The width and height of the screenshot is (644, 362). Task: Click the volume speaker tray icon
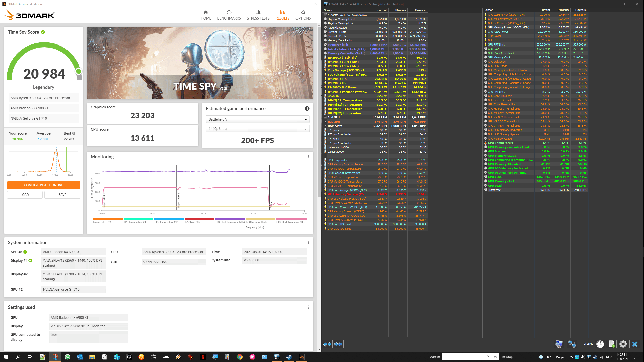coord(583,357)
